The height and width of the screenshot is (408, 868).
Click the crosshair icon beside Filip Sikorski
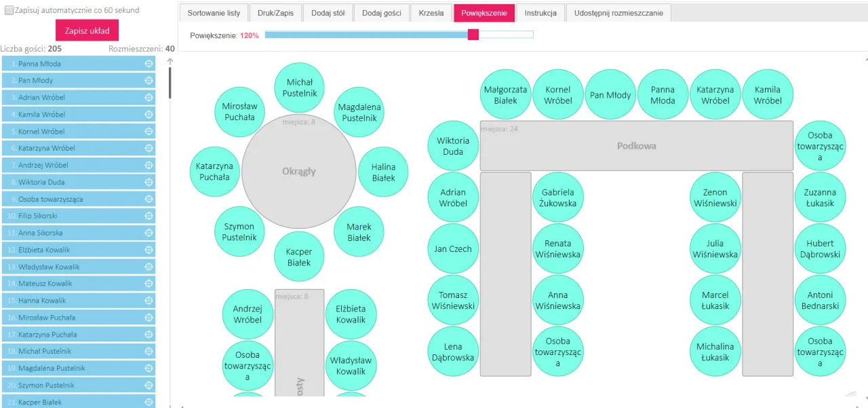149,216
